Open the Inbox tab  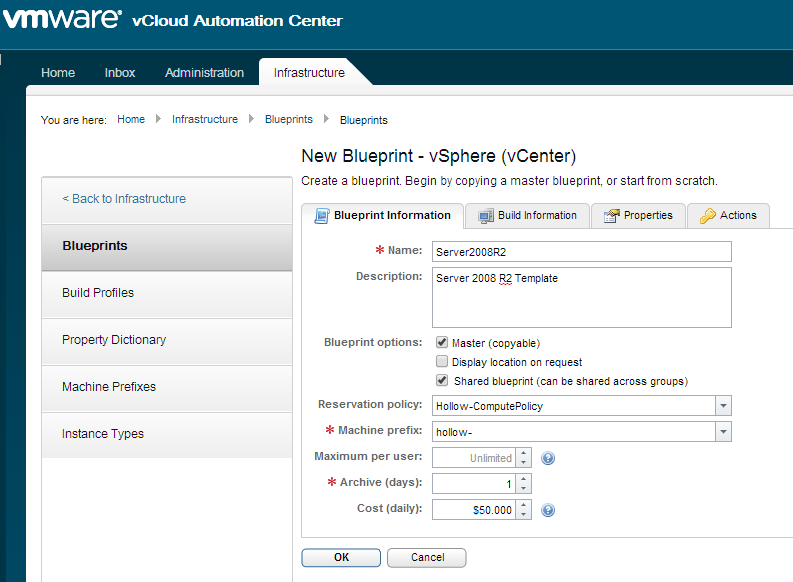[x=120, y=73]
